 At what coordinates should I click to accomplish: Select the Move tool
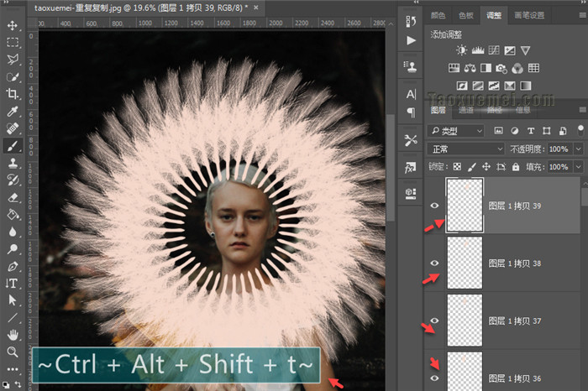click(13, 25)
